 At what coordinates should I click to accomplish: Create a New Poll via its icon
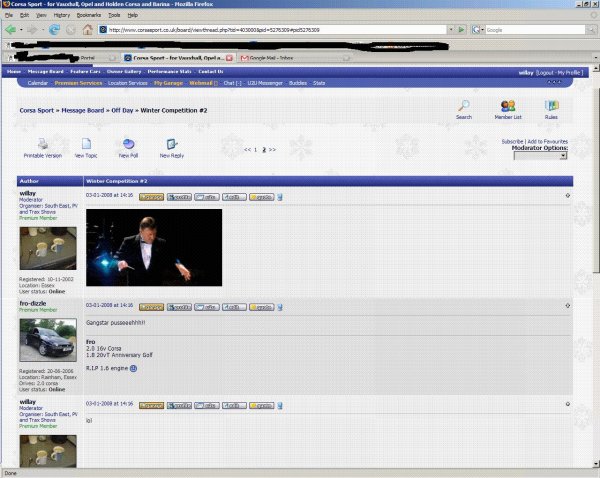pyautogui.click(x=128, y=145)
